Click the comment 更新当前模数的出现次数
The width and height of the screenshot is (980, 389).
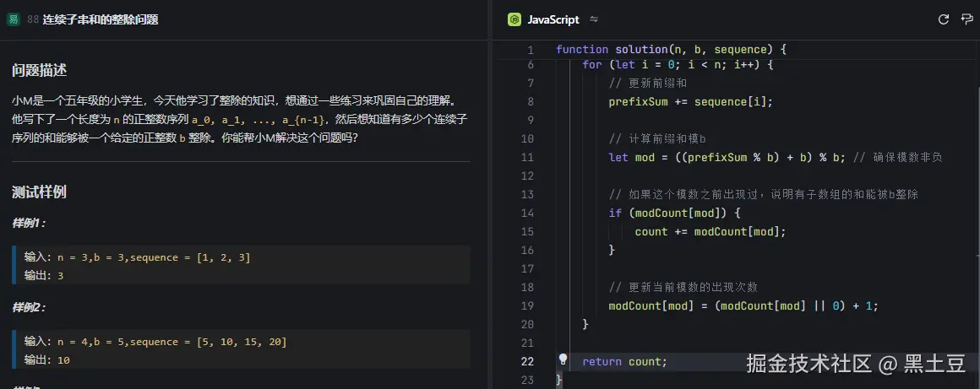tap(683, 287)
